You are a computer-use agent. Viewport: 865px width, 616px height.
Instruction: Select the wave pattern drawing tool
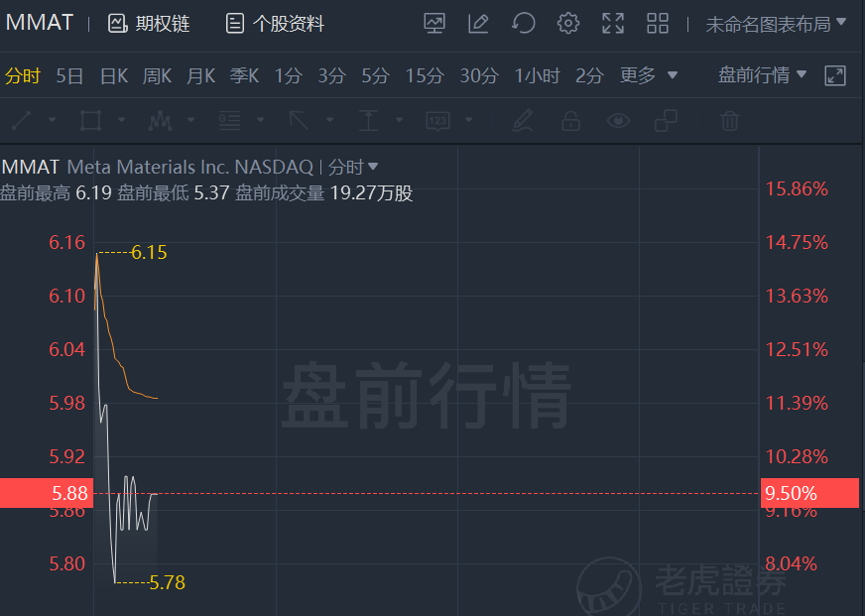point(160,120)
